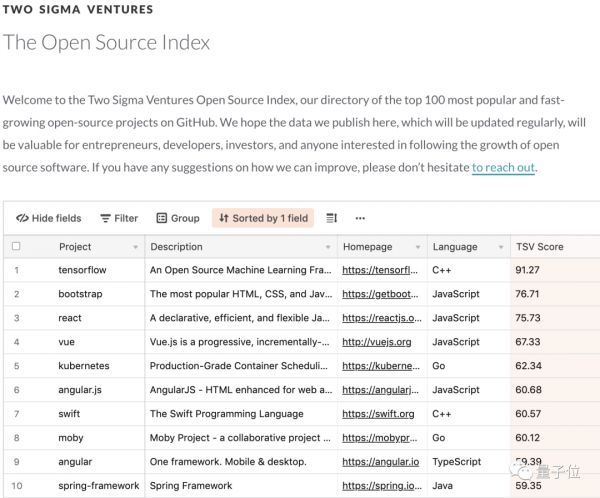This screenshot has width=600, height=498.
Task: Click the Hide fields button
Action: coord(49,218)
